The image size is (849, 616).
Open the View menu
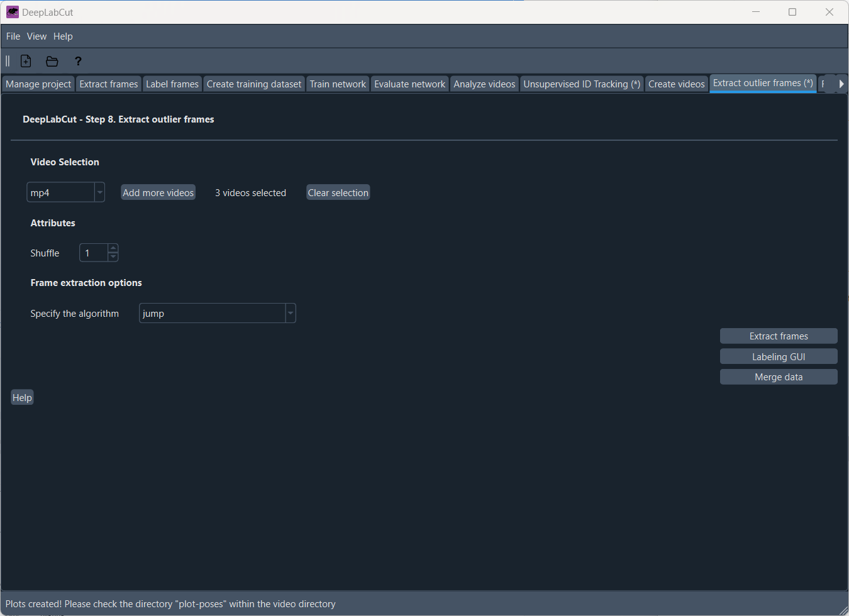[36, 36]
